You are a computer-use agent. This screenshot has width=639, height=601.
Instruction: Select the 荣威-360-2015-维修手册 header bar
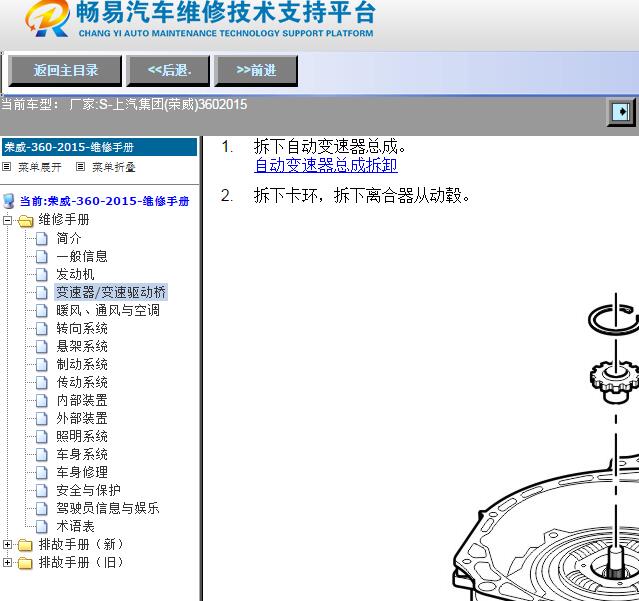tap(99, 147)
